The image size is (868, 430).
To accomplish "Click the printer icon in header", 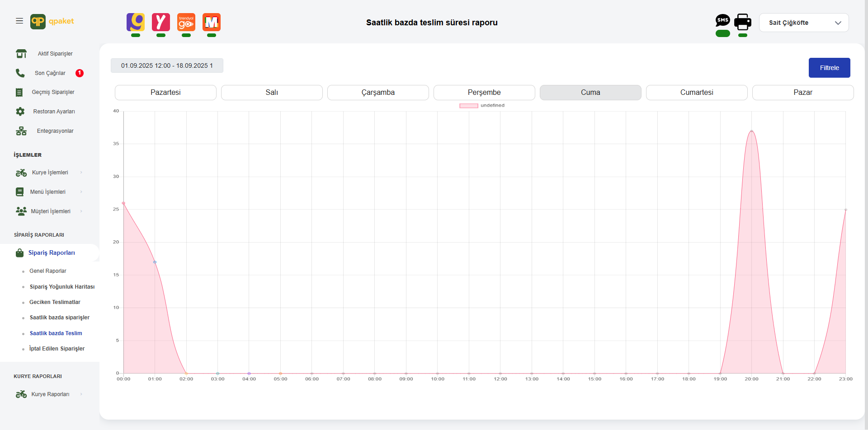I will [742, 22].
